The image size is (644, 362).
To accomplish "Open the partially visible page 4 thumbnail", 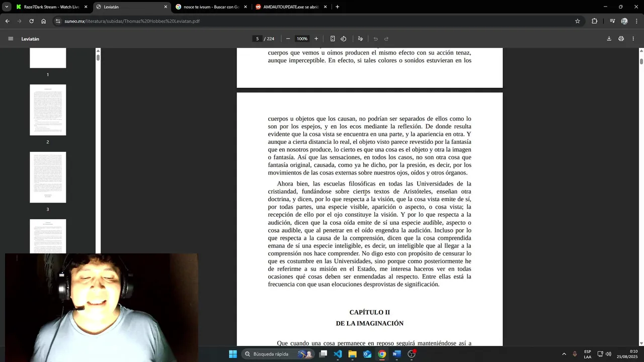I will click(x=48, y=236).
